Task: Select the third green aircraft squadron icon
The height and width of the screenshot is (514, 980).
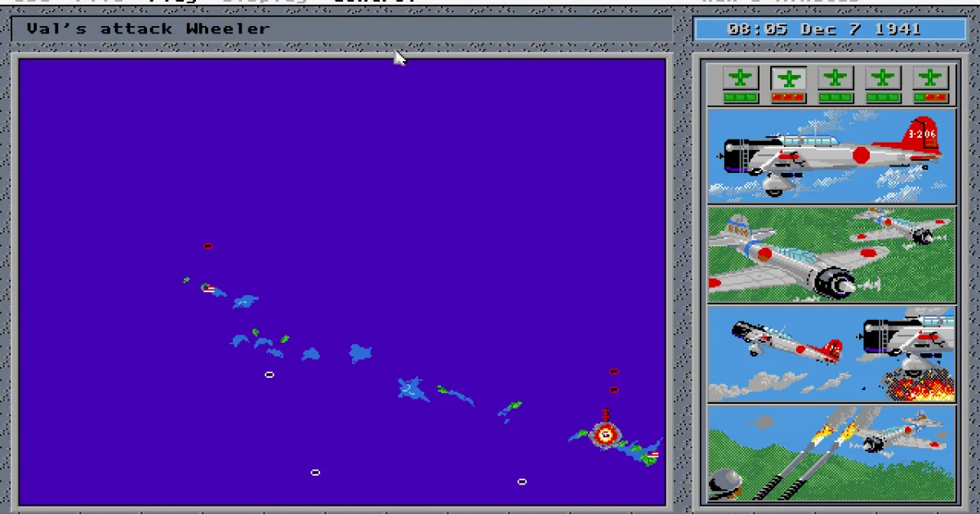Action: tap(835, 78)
